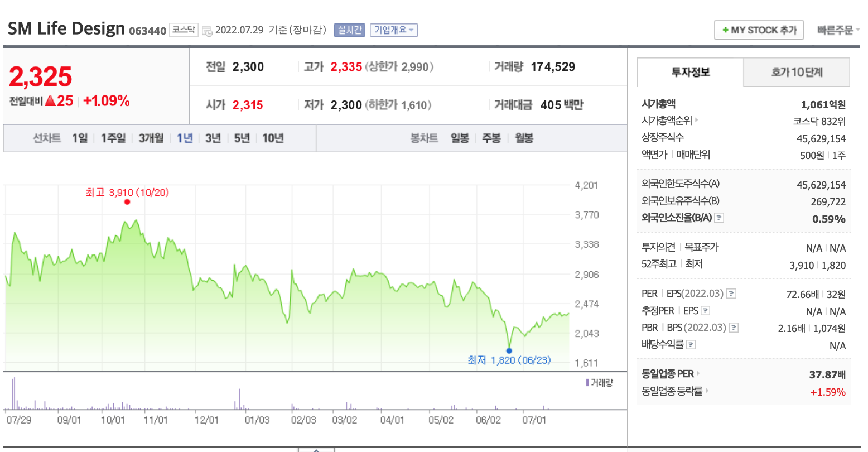868x452 pixels.
Task: Click the help icon next to 외국인소진율(B/A)
Action: click(719, 218)
